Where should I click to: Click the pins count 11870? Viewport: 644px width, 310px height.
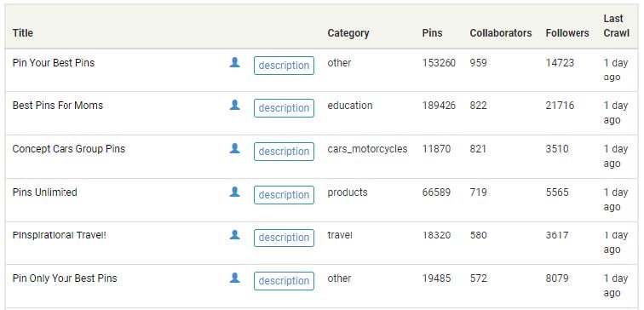[436, 149]
